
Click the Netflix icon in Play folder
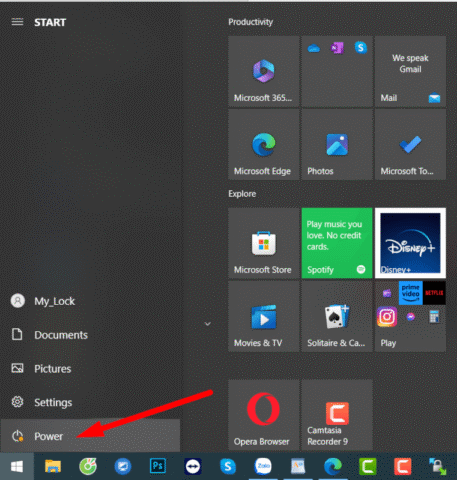(x=434, y=293)
